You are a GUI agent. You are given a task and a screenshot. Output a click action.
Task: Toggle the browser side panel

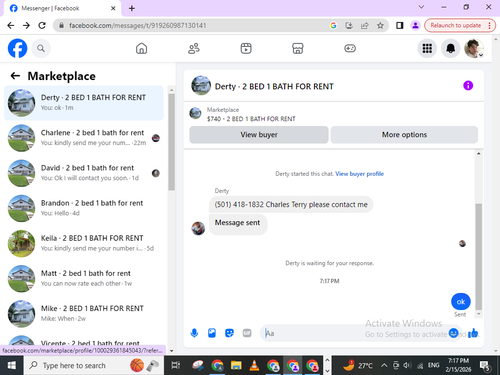coord(399,25)
